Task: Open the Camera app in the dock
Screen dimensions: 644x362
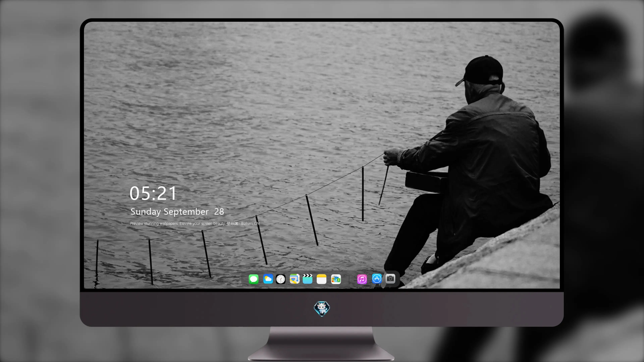Action: pyautogui.click(x=390, y=279)
